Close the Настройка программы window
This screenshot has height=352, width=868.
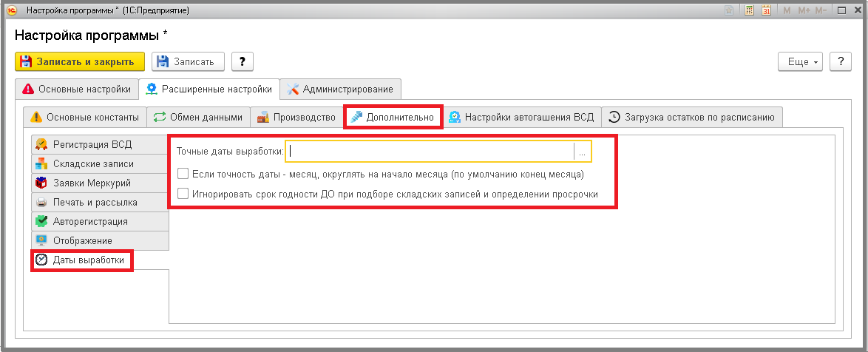click(856, 10)
